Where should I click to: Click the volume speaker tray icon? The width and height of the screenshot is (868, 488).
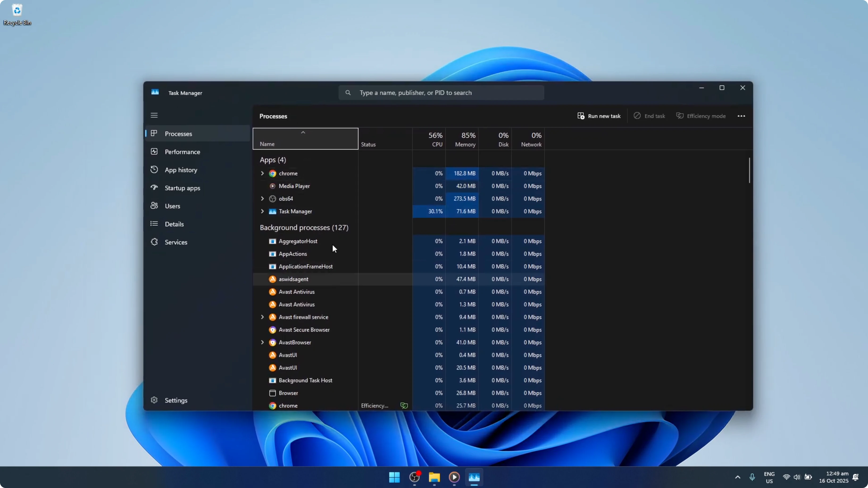(797, 477)
